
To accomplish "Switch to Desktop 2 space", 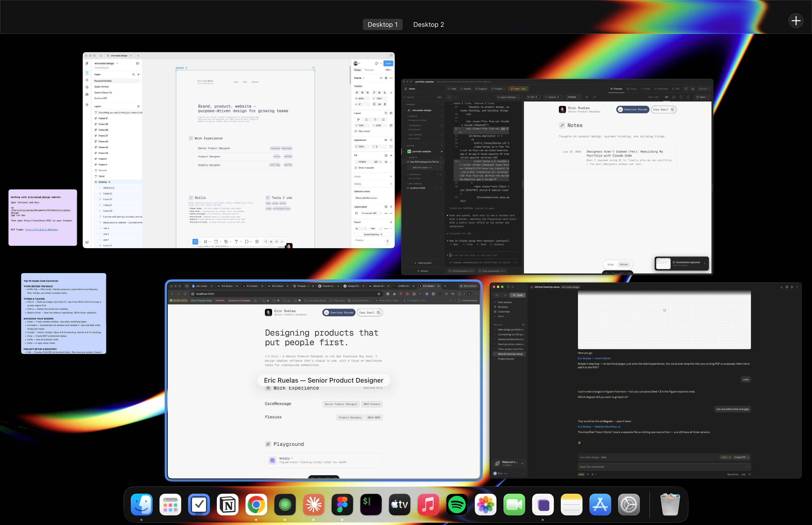I will [x=428, y=24].
